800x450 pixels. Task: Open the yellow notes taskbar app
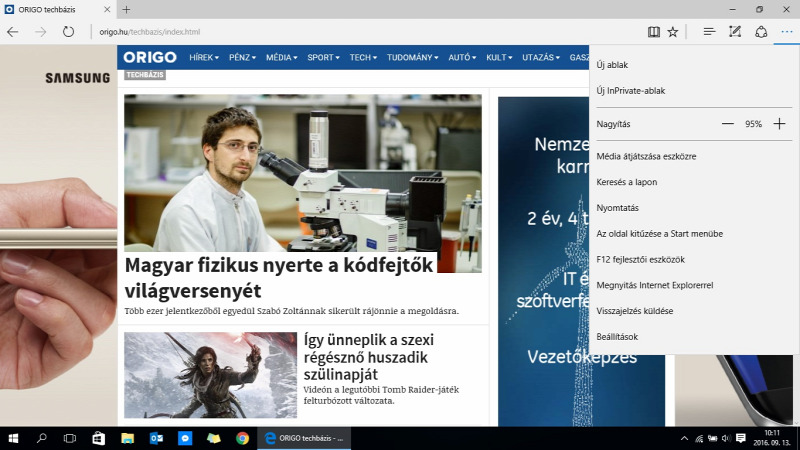pyautogui.click(x=214, y=438)
